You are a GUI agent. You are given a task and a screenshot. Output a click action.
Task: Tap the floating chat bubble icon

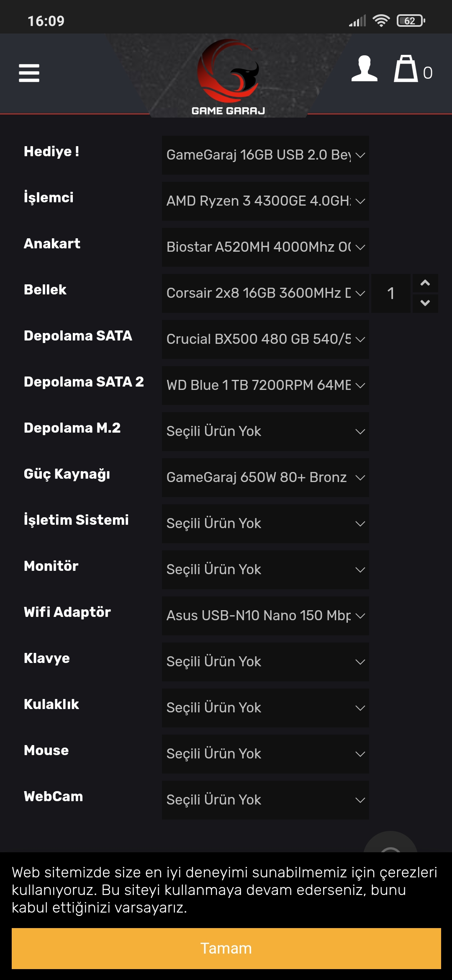(390, 843)
